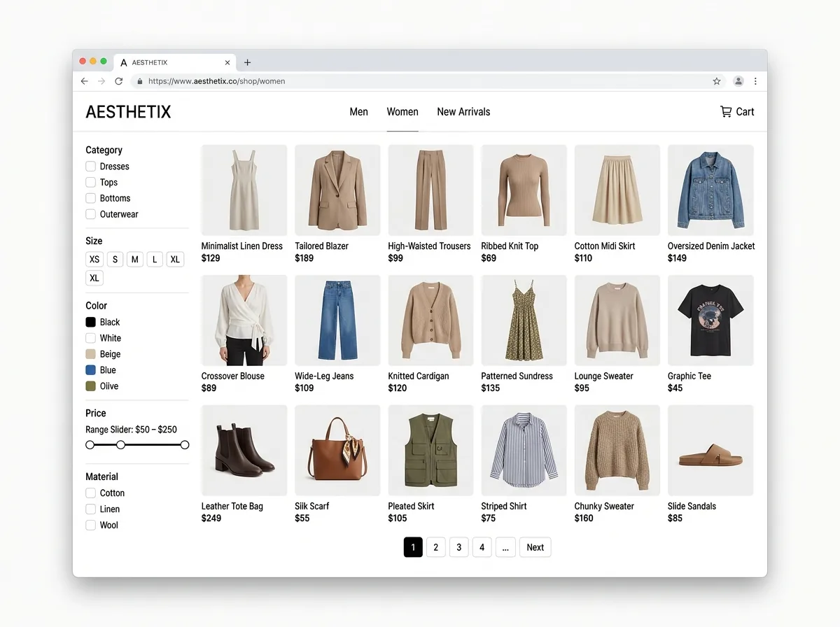840x627 pixels.
Task: Go back with the browser arrow
Action: (x=85, y=81)
